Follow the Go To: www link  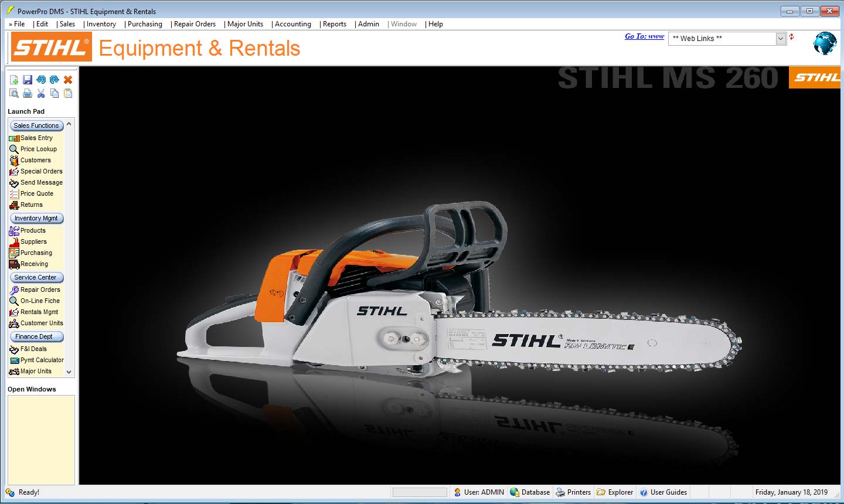tap(644, 36)
